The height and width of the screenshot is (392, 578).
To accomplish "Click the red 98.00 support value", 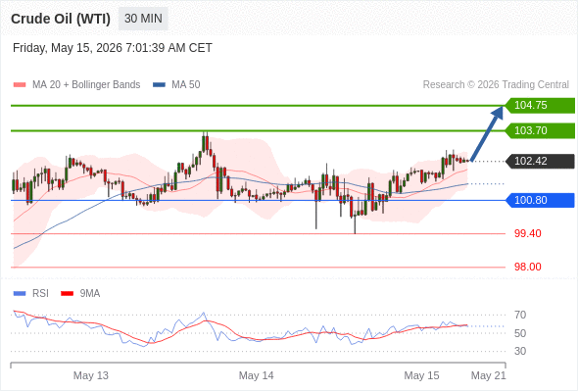I will pyautogui.click(x=528, y=267).
